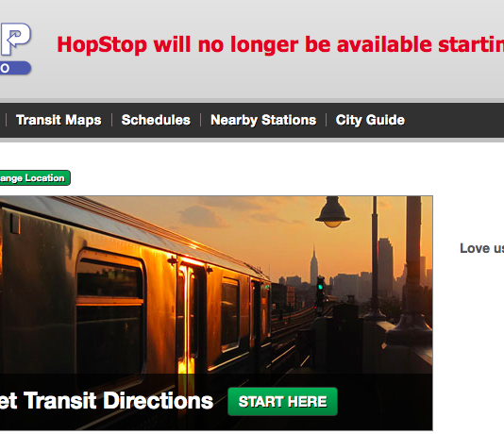Click the tall skyscraper right of the lamp post

pyautogui.click(x=386, y=268)
